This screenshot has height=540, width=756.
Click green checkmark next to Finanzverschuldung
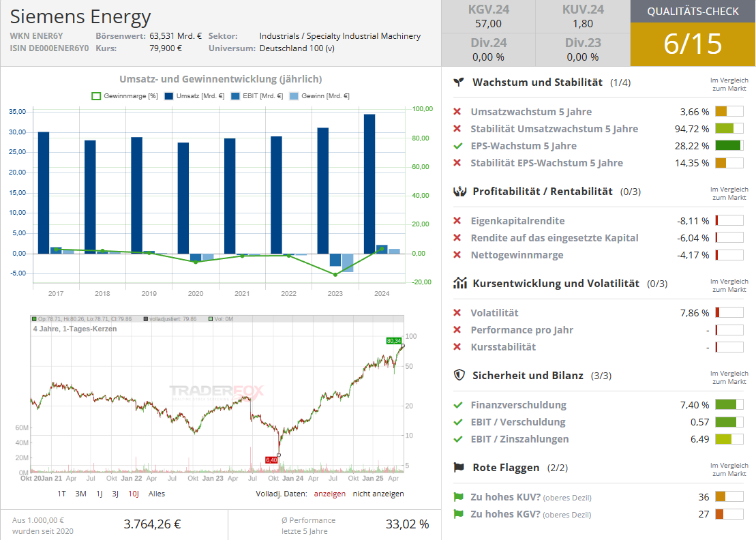click(457, 405)
